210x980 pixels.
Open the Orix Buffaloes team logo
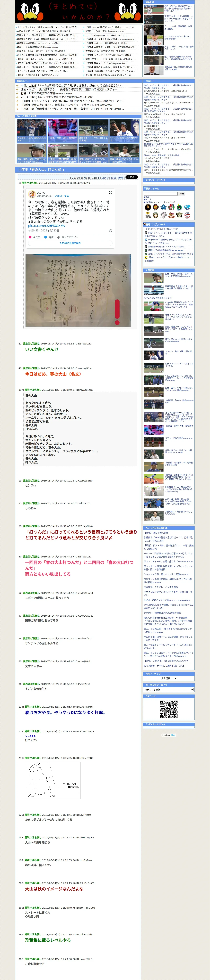tap(179, 215)
